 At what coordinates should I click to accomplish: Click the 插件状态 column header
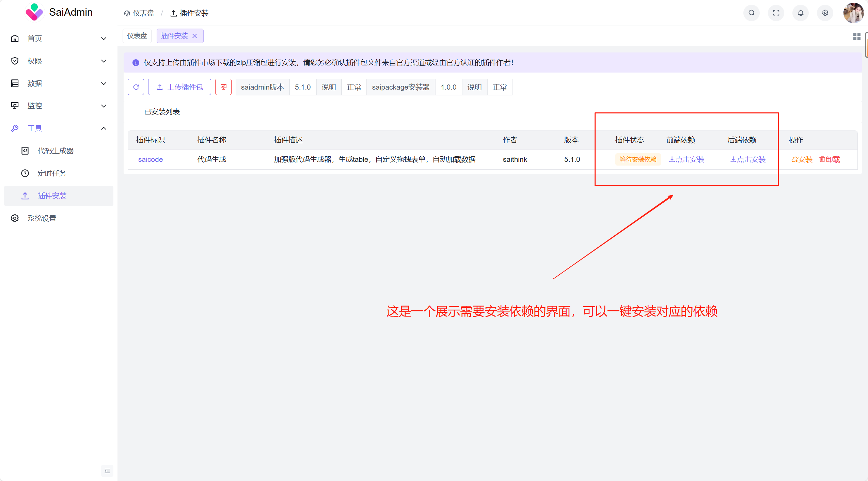[630, 140]
